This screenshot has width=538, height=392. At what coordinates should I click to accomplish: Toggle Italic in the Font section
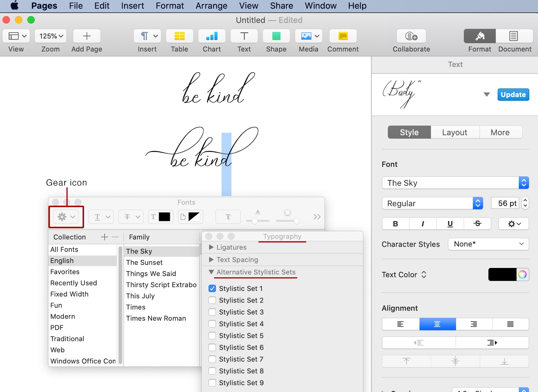click(x=423, y=224)
